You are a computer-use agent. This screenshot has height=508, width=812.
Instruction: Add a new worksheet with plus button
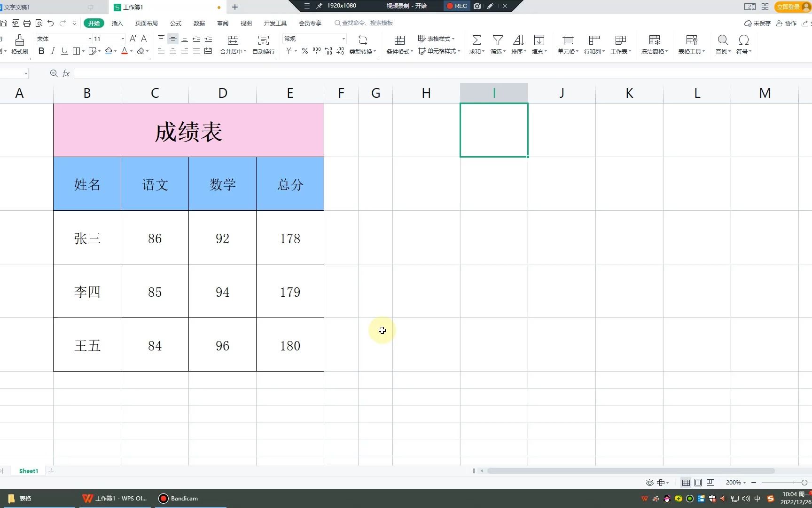click(51, 471)
